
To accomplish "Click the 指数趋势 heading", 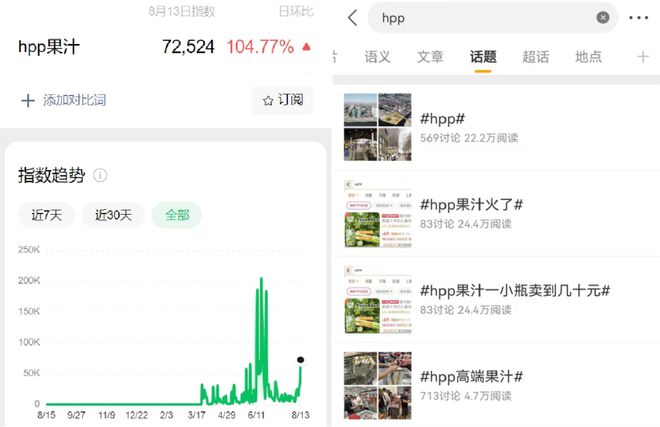I will click(x=51, y=175).
